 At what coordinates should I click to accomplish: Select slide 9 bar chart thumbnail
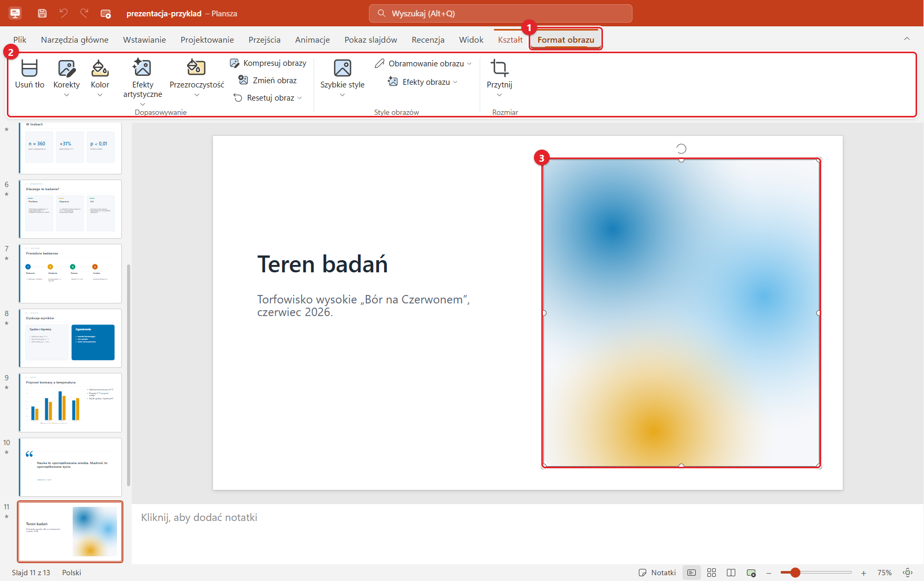click(70, 402)
